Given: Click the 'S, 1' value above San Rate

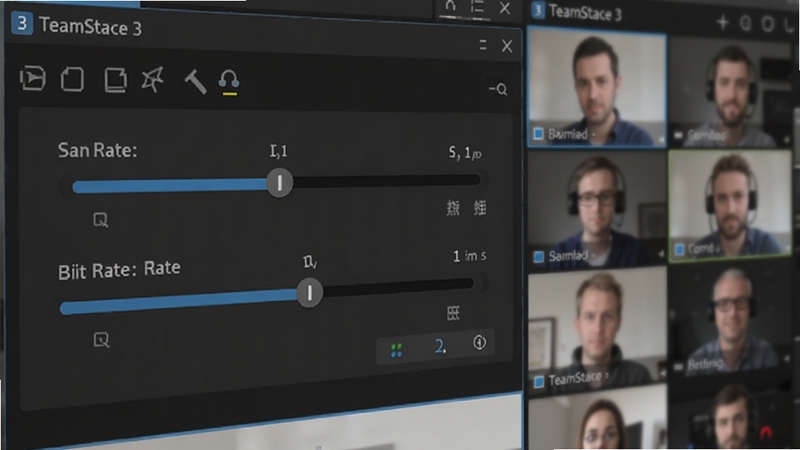Looking at the screenshot, I should 465,153.
